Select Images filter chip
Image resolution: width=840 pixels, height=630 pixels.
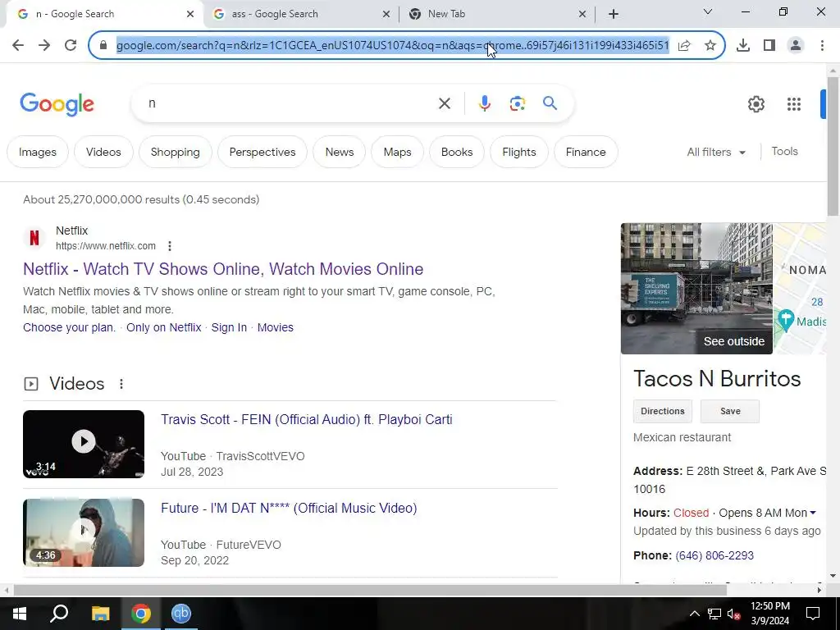pyautogui.click(x=38, y=152)
